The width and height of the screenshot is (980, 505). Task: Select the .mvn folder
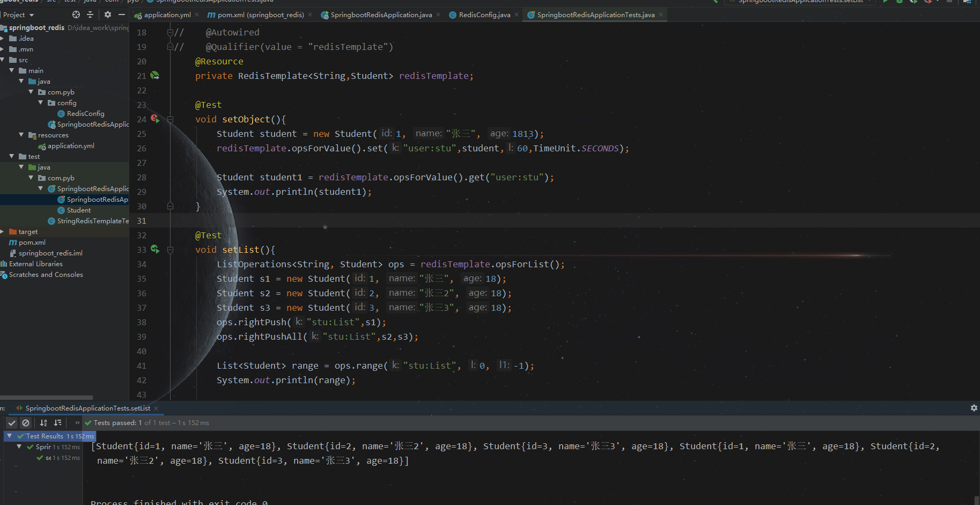pos(21,49)
